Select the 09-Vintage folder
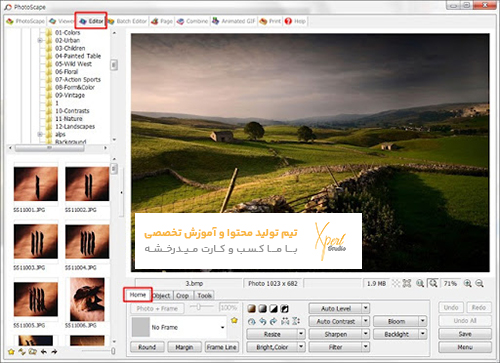 coord(70,95)
